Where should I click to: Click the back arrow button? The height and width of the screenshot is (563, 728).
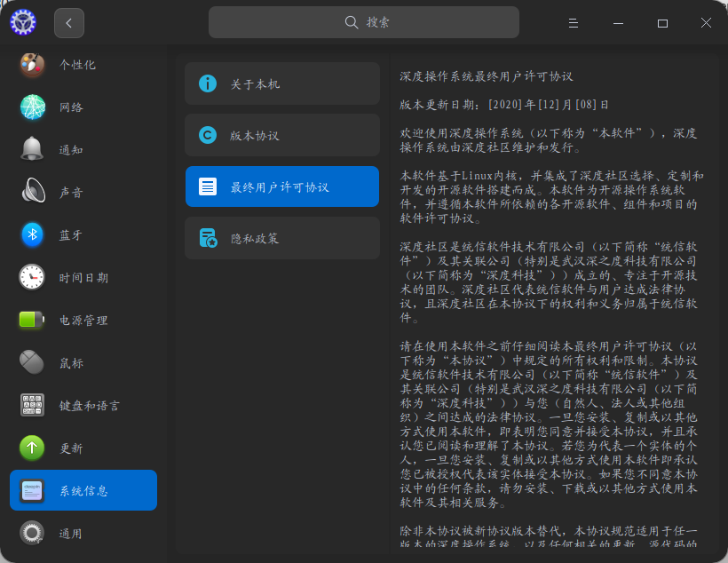(69, 23)
